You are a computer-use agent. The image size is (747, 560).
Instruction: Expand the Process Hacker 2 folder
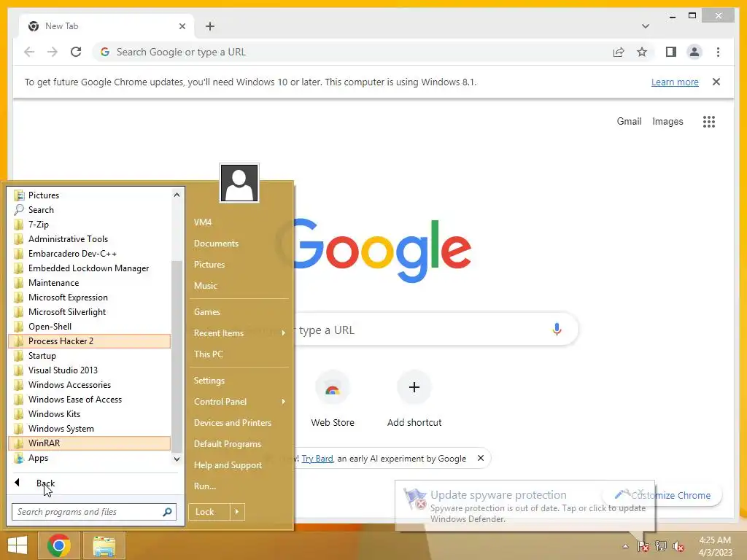(90, 341)
